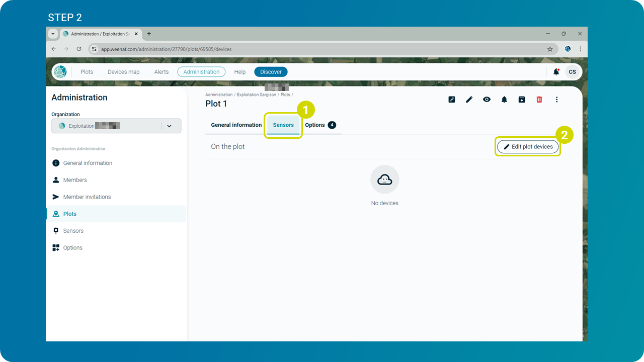The width and height of the screenshot is (644, 362).
Task: Delete the plot with the red trash icon
Action: pos(539,100)
